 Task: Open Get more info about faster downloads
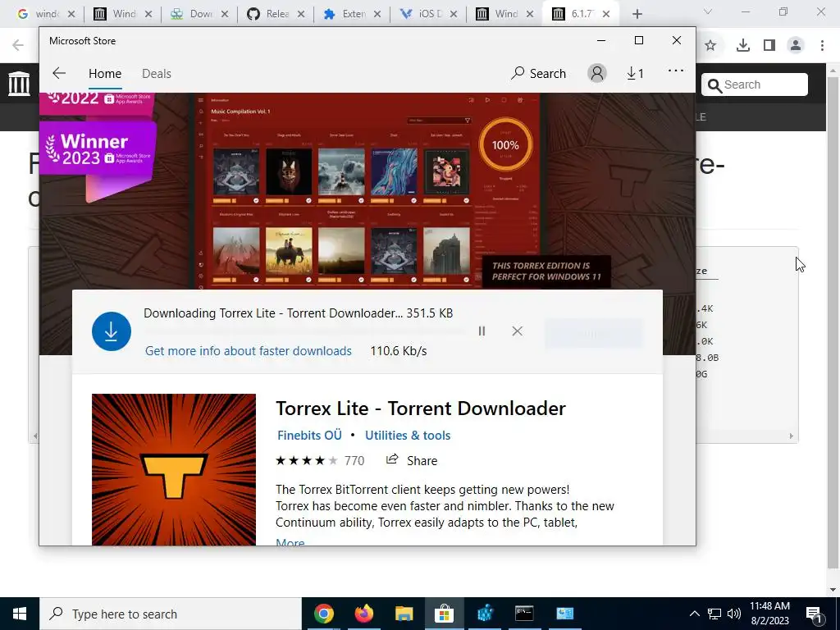[249, 351]
